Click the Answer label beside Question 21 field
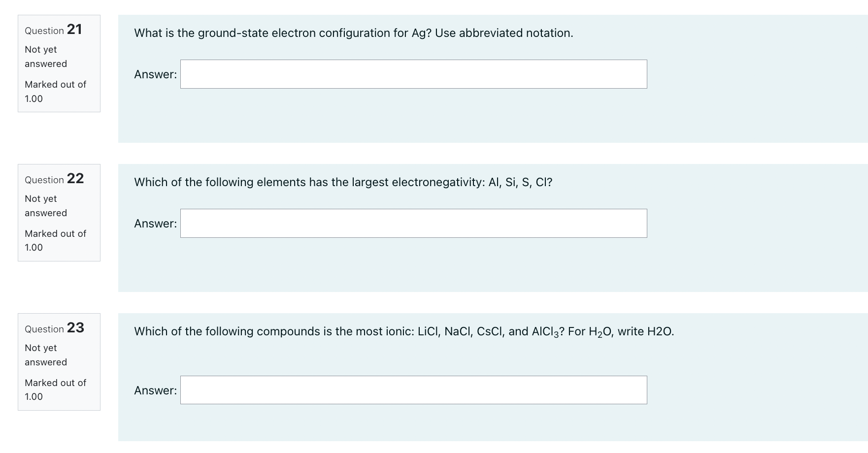Viewport: 868px width, 453px height. [x=155, y=74]
